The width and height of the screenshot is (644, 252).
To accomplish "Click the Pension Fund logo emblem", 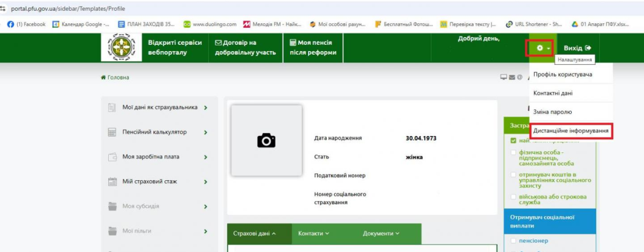I will click(121, 47).
